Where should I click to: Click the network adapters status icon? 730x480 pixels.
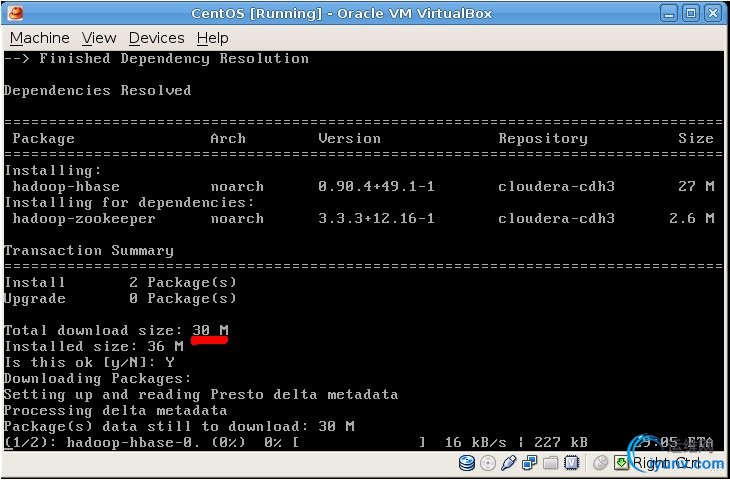pyautogui.click(x=530, y=463)
